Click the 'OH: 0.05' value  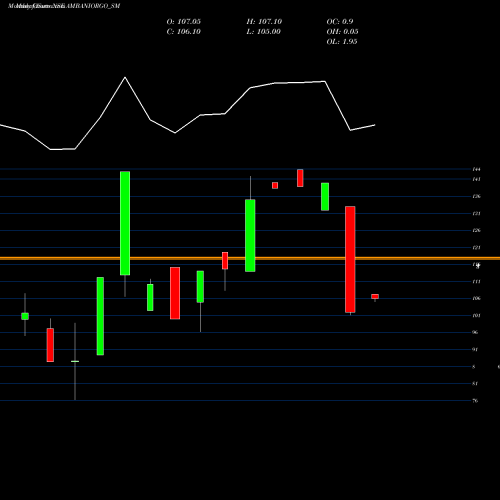point(343,32)
